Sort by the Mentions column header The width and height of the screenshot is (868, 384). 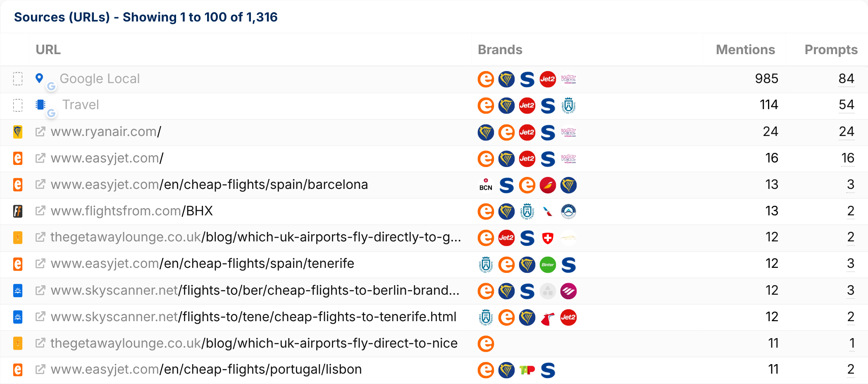coord(745,50)
